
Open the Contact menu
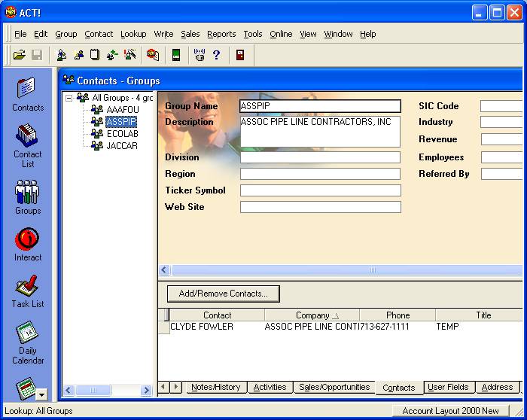tap(99, 34)
